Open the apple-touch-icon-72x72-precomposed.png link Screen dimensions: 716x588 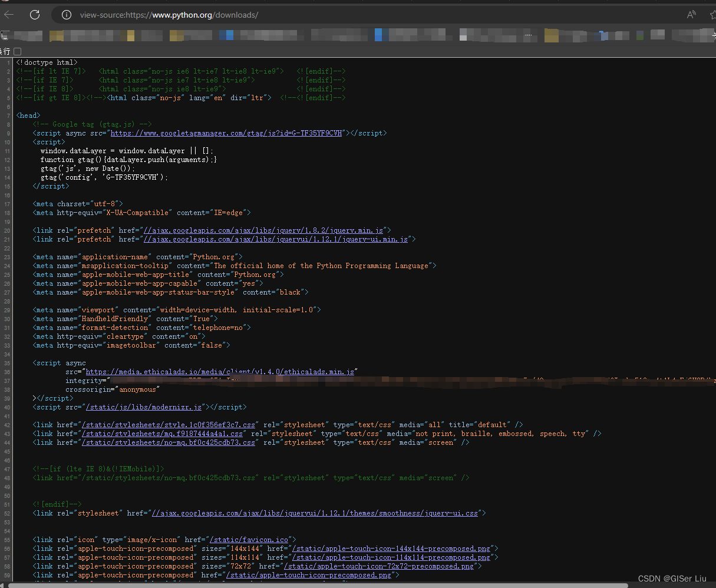[378, 566]
